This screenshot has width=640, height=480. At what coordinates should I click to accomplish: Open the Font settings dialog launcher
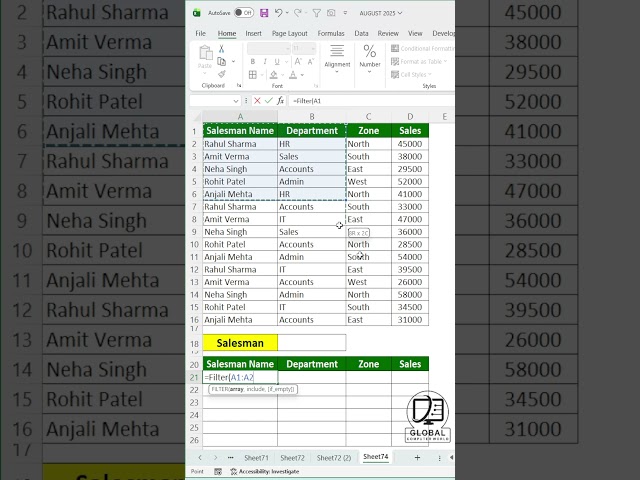(316, 86)
